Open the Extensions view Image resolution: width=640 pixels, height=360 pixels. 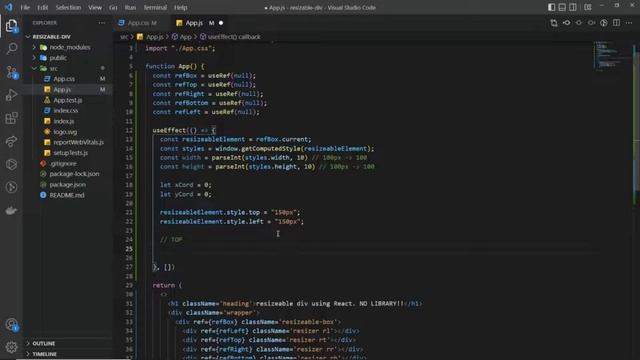(11, 118)
